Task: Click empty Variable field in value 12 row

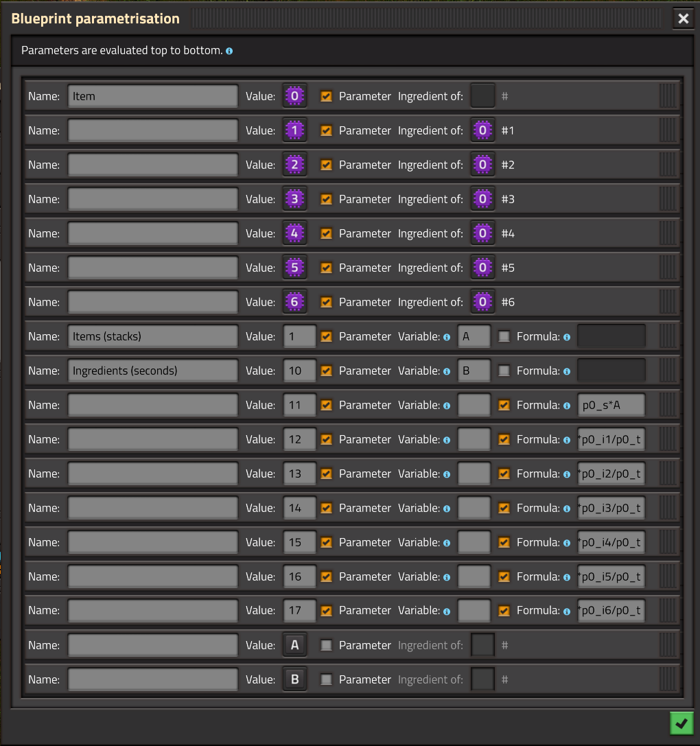Action: (474, 439)
